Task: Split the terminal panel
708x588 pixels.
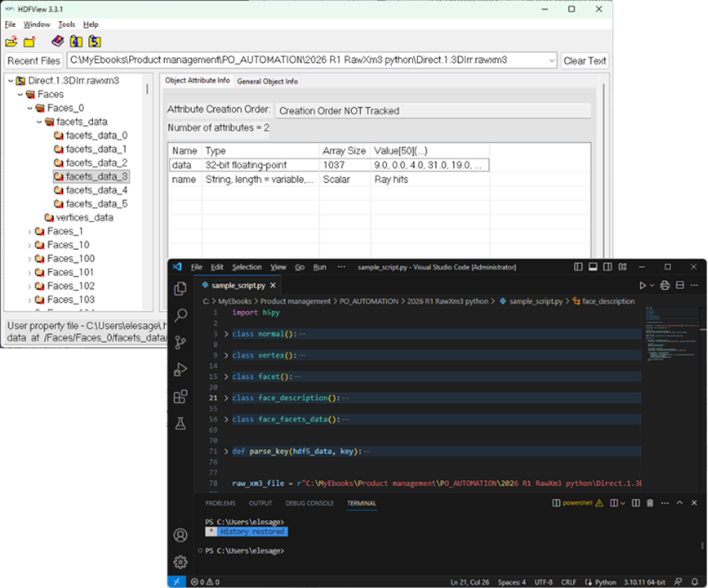Action: click(x=635, y=503)
